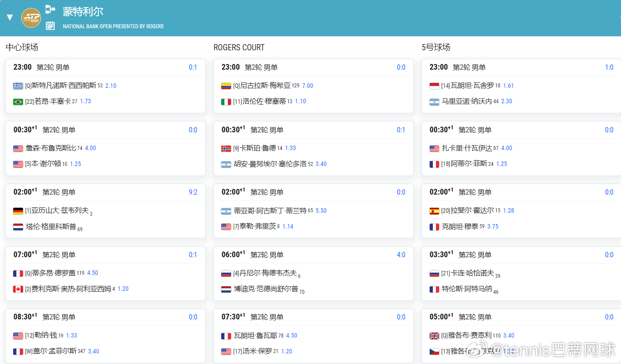The height and width of the screenshot is (364, 621).
Task: Select odds 3.75 for 克朗坦·穆泰
Action: (493, 227)
